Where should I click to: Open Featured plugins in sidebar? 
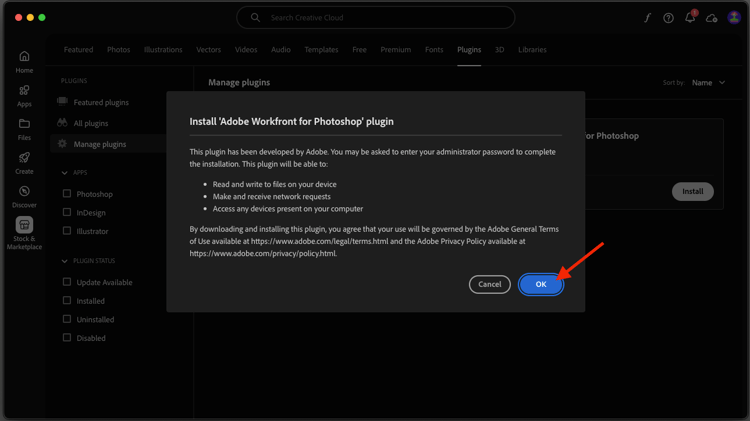[x=101, y=102]
